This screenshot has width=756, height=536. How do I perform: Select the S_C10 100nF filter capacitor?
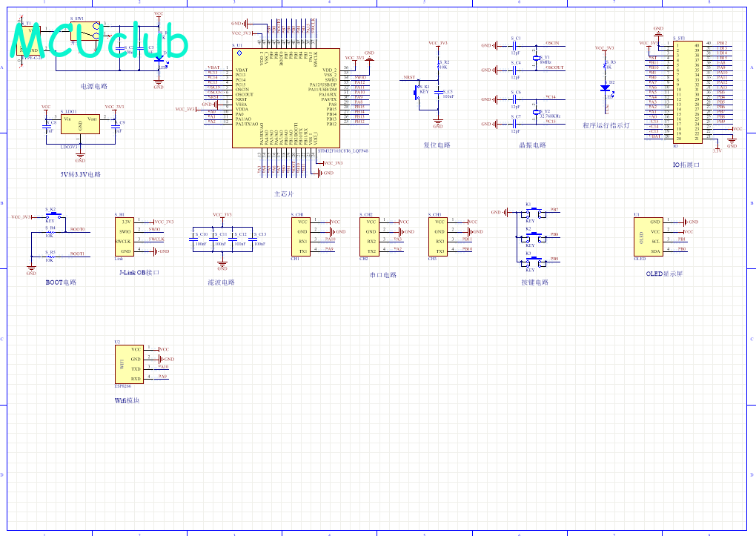tap(193, 239)
